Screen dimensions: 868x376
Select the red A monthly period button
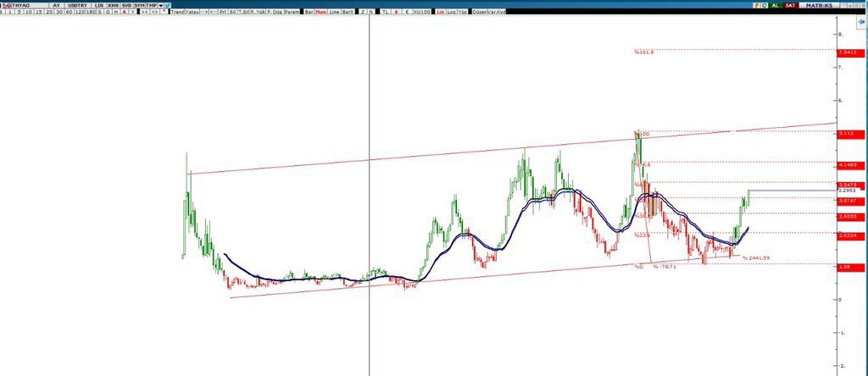[x=125, y=12]
